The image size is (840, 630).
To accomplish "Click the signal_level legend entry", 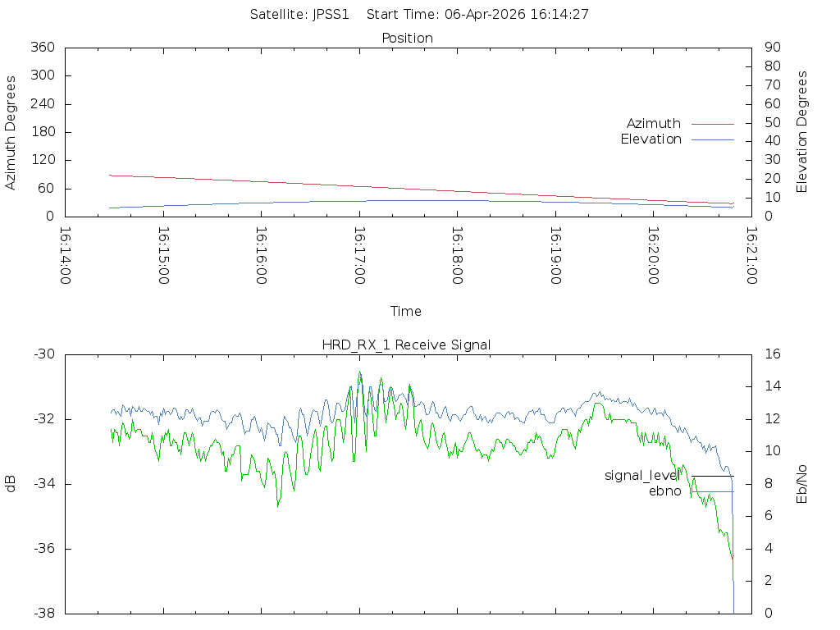I will tap(642, 476).
